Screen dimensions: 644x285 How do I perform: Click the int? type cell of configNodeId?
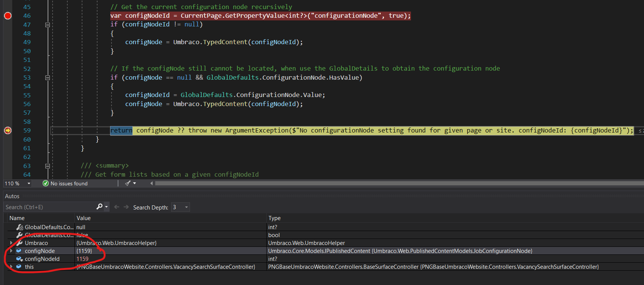click(273, 259)
